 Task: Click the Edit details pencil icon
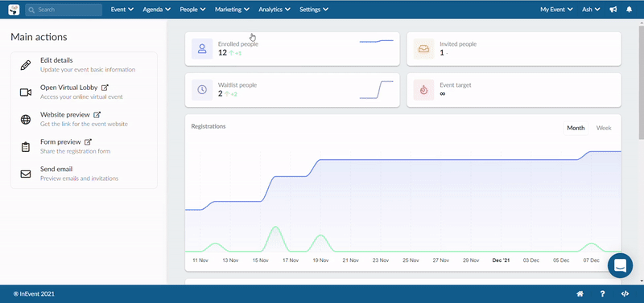(26, 65)
